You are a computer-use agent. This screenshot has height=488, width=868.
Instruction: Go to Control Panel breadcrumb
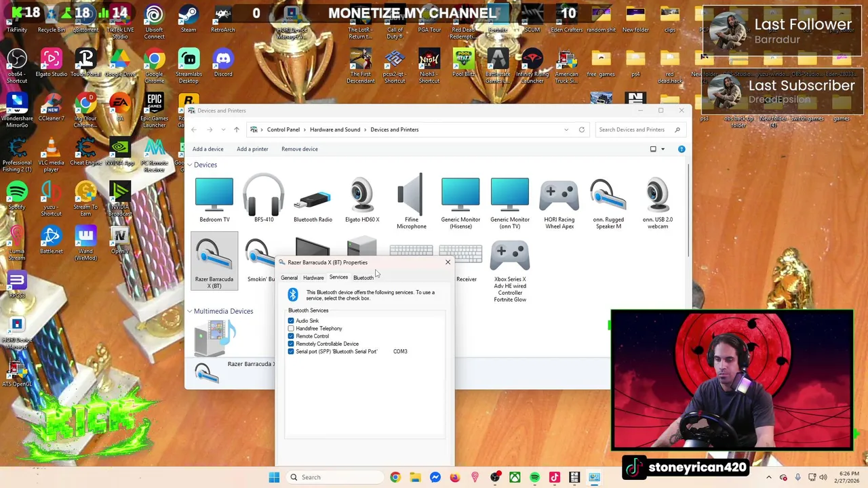(283, 129)
